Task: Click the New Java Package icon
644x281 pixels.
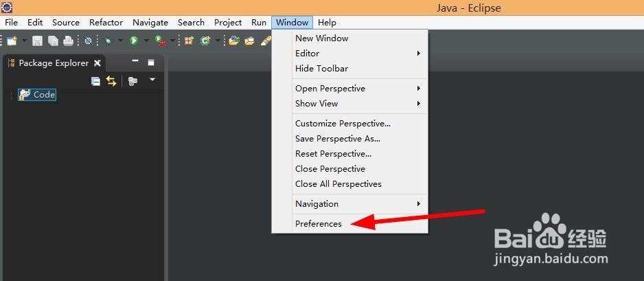Action: tap(189, 41)
